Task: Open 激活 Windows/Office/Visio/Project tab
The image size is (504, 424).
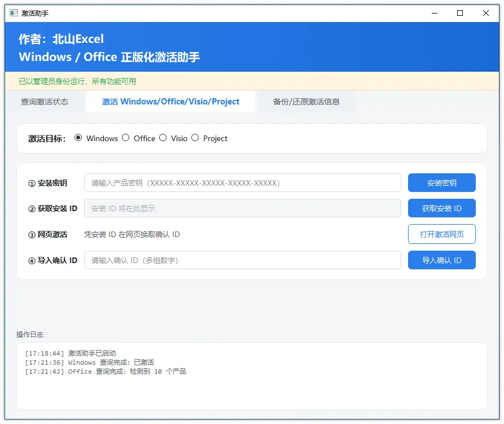Action: click(170, 102)
